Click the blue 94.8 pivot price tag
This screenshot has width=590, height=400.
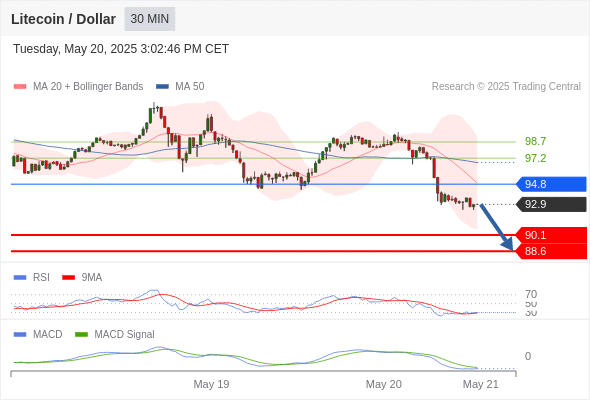pyautogui.click(x=551, y=184)
